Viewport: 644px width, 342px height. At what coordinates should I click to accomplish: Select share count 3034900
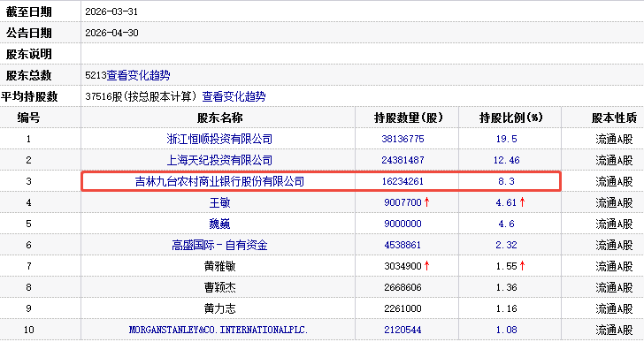(x=402, y=267)
